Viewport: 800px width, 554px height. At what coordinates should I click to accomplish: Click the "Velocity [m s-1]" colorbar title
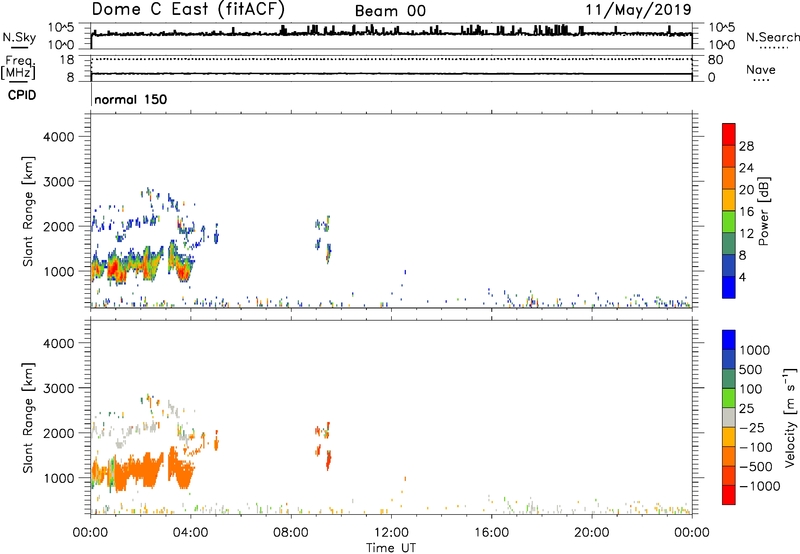790,418
